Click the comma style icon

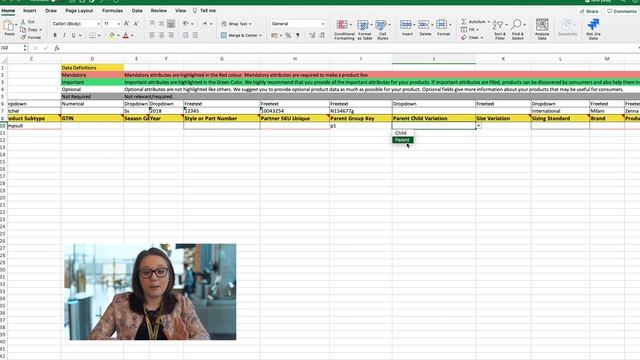click(x=298, y=36)
